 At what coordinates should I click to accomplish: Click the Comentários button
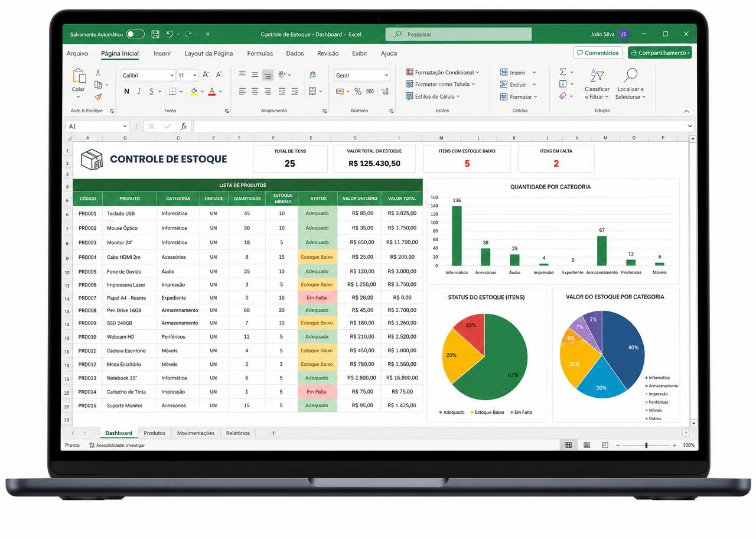coord(598,53)
